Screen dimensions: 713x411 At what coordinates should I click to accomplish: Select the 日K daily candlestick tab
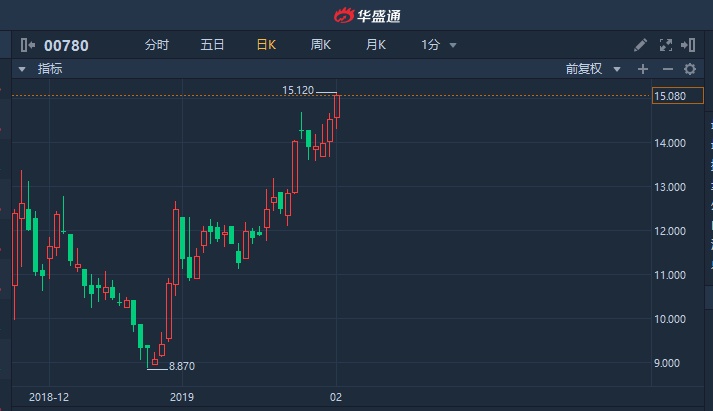[x=266, y=45]
